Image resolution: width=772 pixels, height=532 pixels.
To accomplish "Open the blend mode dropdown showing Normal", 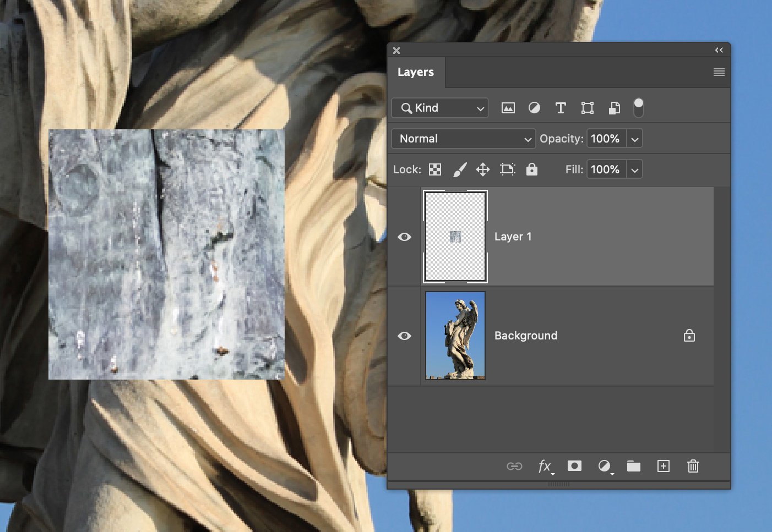I will pos(463,139).
